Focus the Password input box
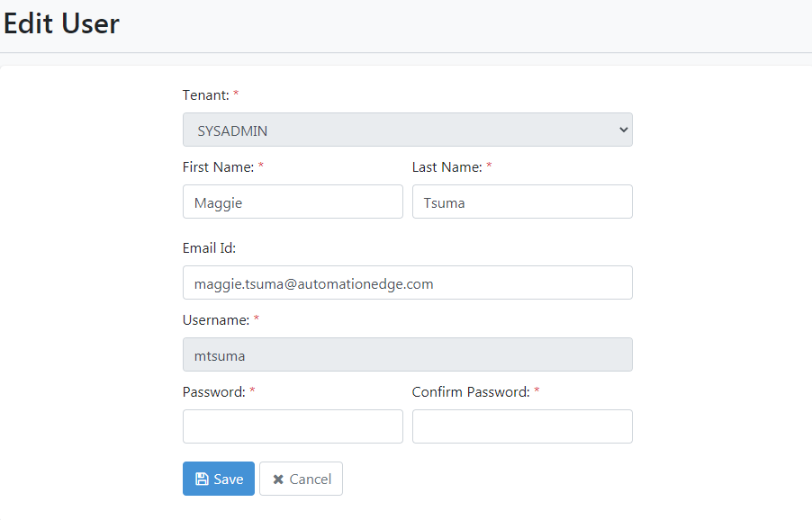The height and width of the screenshot is (520, 812). pos(293,426)
